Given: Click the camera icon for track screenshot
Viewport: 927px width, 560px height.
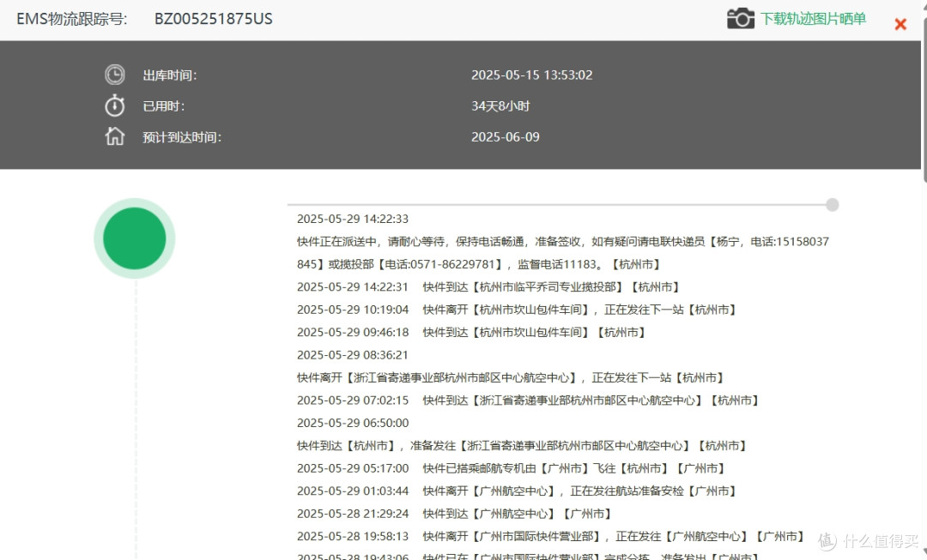Looking at the screenshot, I should (740, 18).
